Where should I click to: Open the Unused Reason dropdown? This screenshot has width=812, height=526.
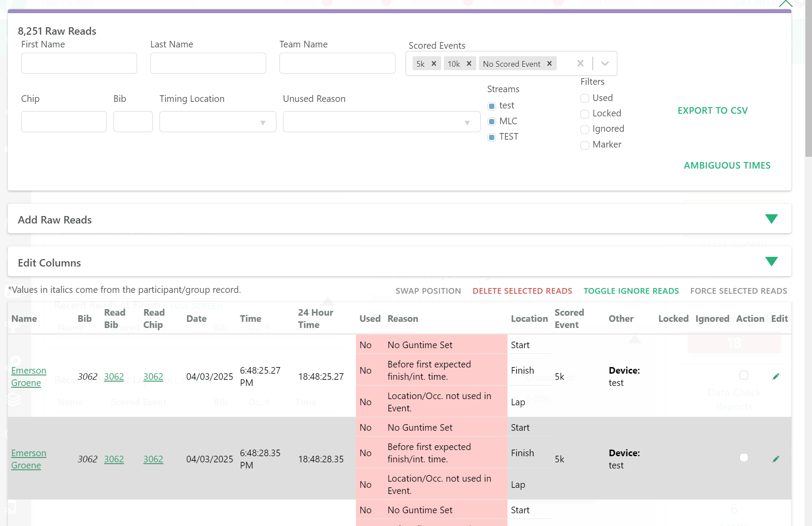381,122
